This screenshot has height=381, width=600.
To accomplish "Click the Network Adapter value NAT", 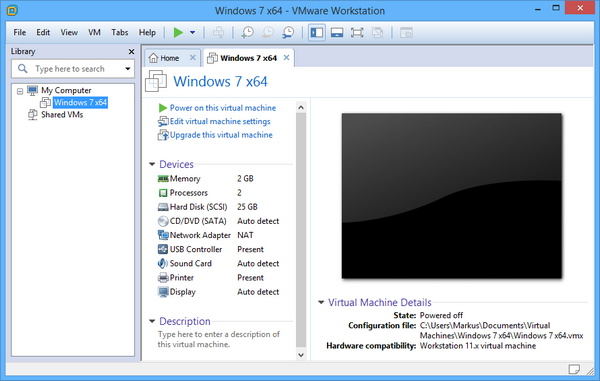I will click(x=245, y=235).
